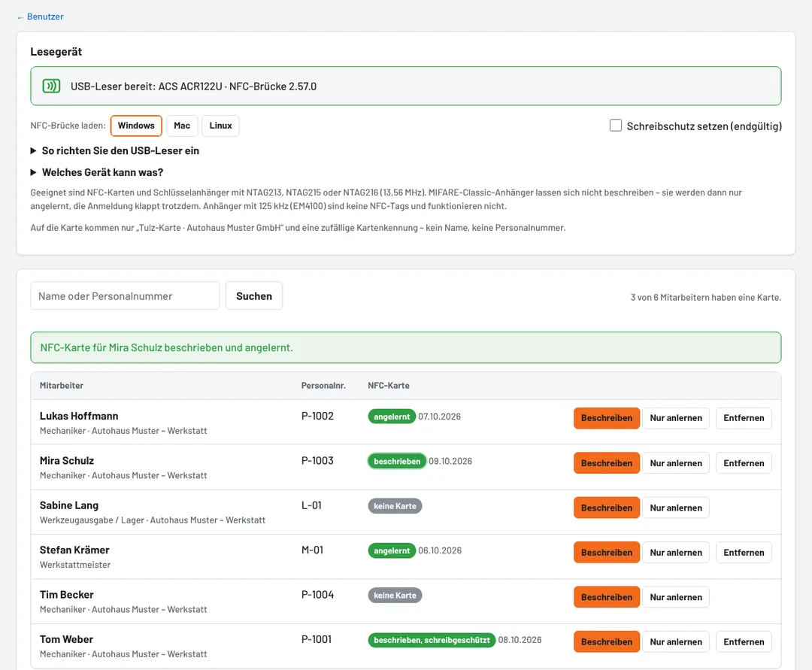Click Entfernen for Mira Schulz
This screenshot has height=670, width=812.
point(744,463)
